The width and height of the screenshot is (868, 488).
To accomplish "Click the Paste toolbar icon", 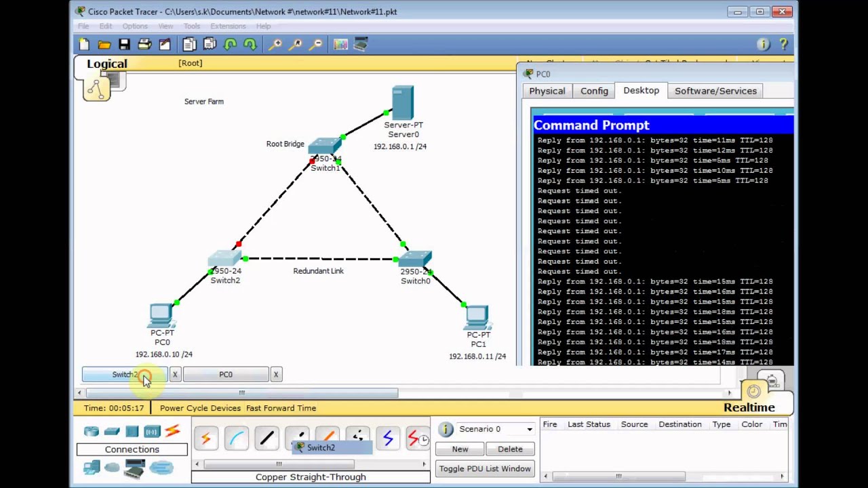I will [x=210, y=45].
